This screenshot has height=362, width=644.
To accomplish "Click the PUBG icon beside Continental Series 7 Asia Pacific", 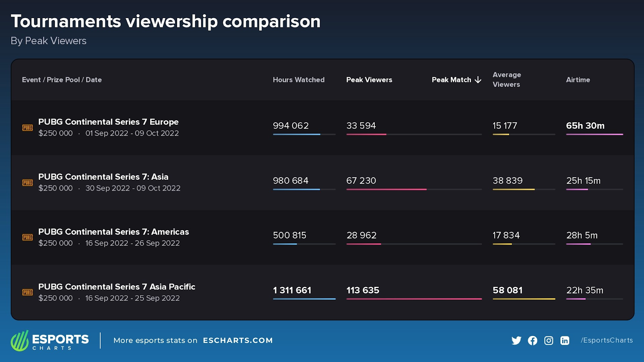I will (x=27, y=292).
